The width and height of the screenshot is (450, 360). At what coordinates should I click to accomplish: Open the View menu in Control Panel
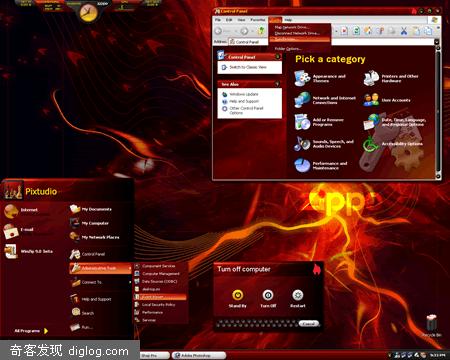pyautogui.click(x=241, y=20)
